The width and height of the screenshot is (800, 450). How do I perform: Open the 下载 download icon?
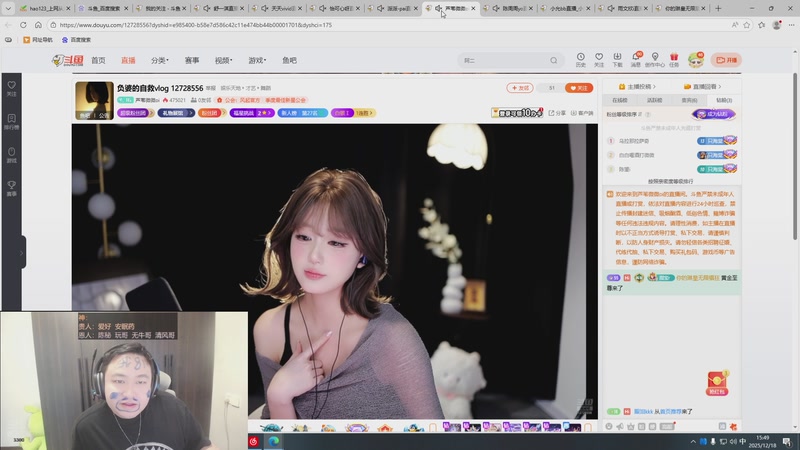[617, 60]
